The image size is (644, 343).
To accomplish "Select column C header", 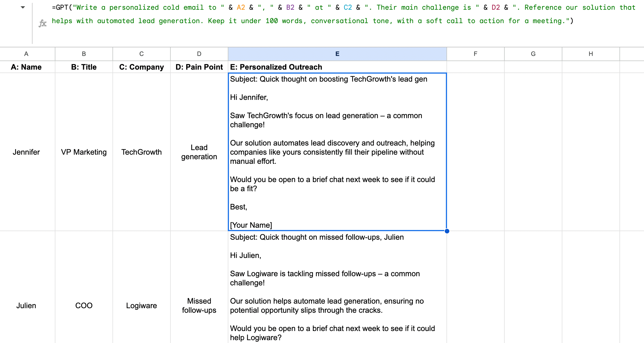I will [x=142, y=54].
